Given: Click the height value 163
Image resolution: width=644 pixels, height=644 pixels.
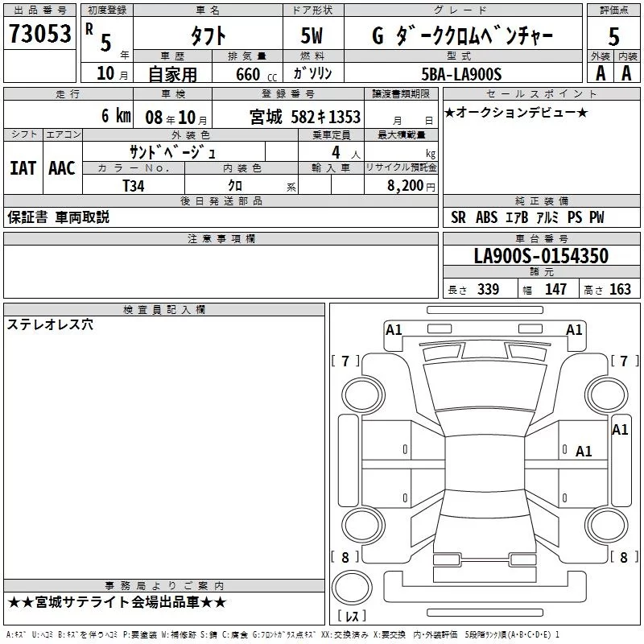Looking at the screenshot, I should pos(620,289).
